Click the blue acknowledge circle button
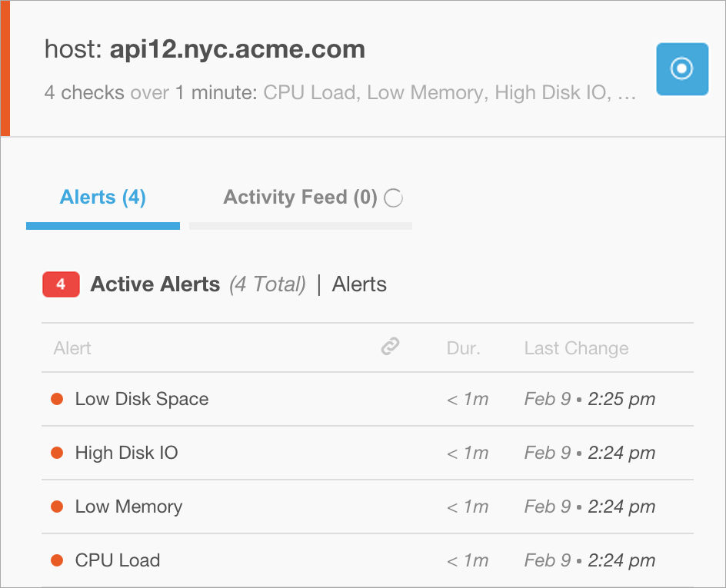The width and height of the screenshot is (726, 588). pyautogui.click(x=681, y=69)
